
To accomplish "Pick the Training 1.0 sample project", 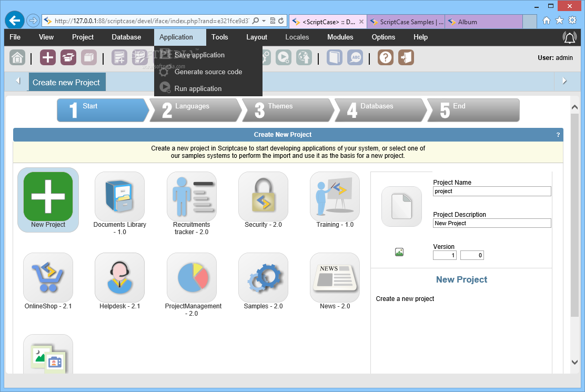I will pos(335,197).
